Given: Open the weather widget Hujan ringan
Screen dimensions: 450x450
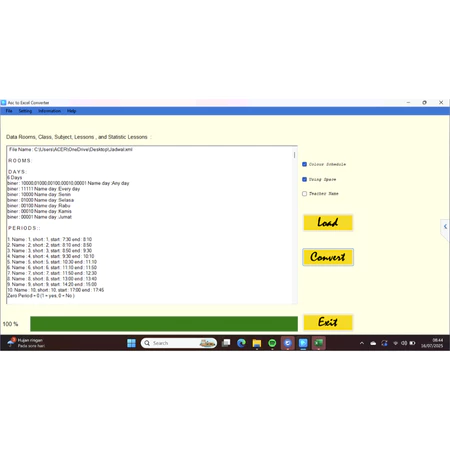Looking at the screenshot, I should [26, 343].
